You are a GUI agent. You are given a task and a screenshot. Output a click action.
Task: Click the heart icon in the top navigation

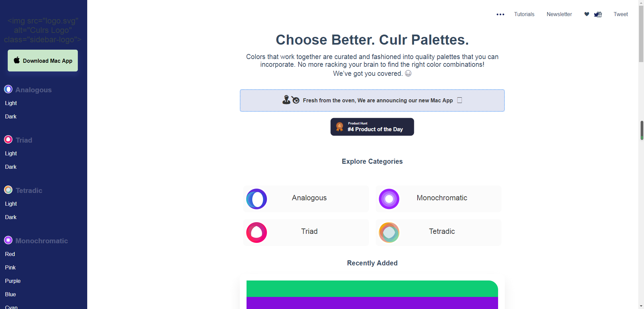click(587, 14)
